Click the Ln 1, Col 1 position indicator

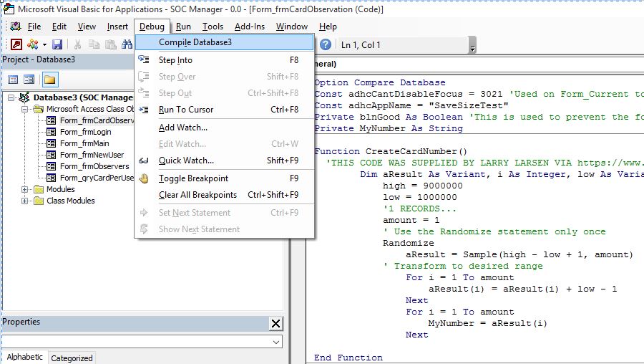click(361, 45)
